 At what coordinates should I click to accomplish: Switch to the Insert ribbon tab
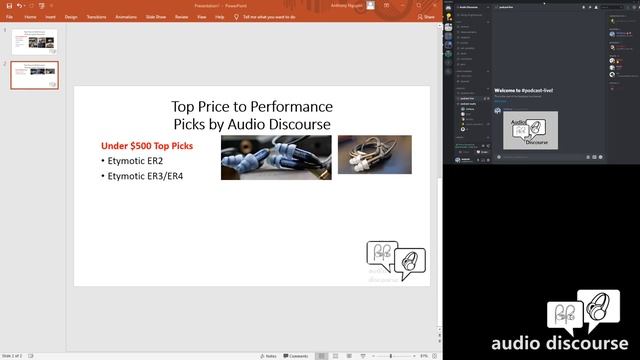[50, 17]
